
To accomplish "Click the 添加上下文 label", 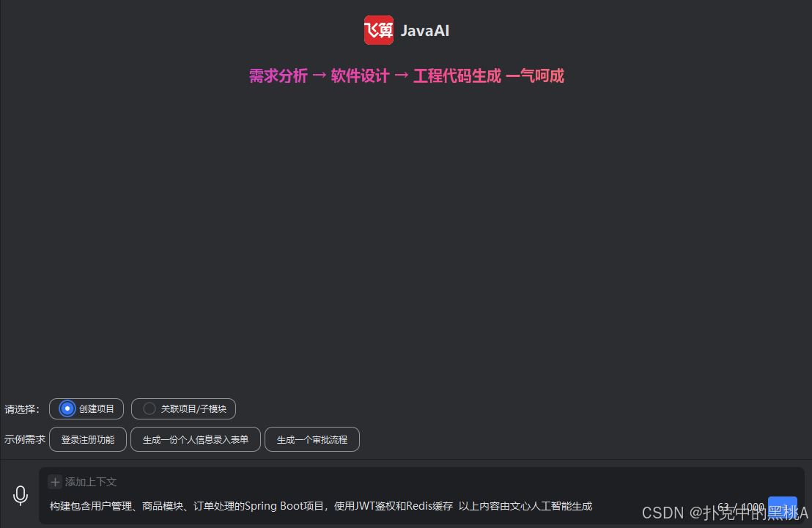I will (91, 482).
